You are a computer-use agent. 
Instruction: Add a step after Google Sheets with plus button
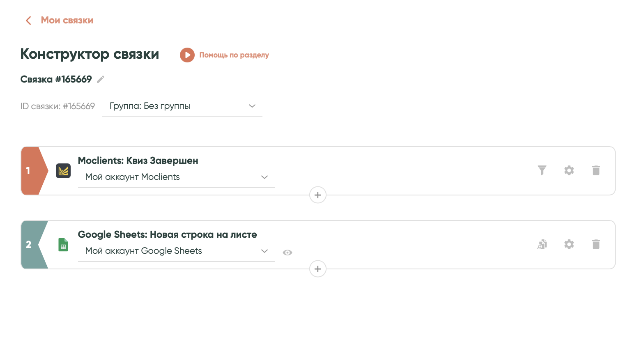pos(317,269)
